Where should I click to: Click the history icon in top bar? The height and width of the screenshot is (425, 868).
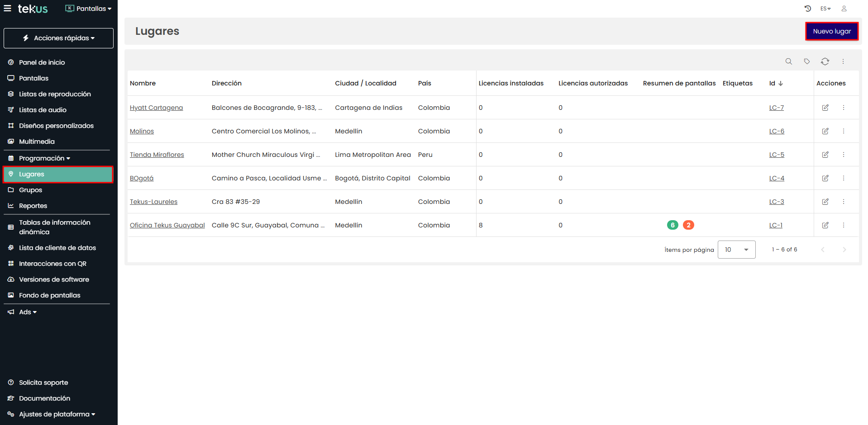(x=807, y=9)
